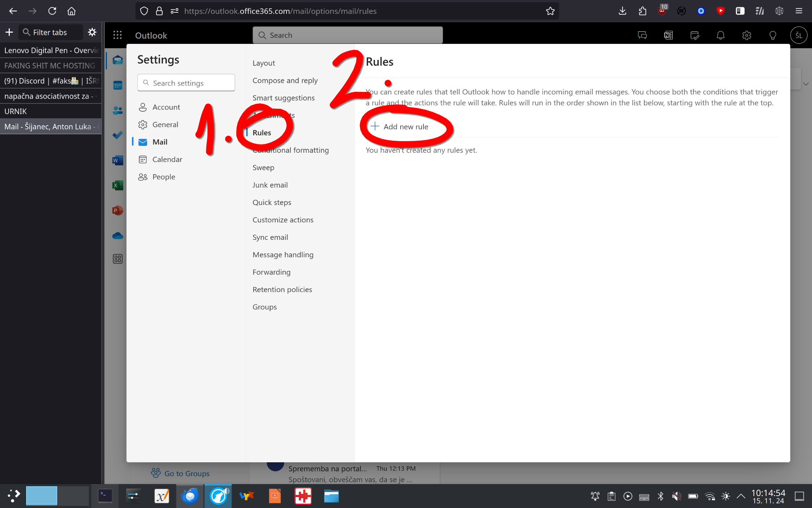Open the tips lightbulb icon
The image size is (812, 508).
coord(772,35)
